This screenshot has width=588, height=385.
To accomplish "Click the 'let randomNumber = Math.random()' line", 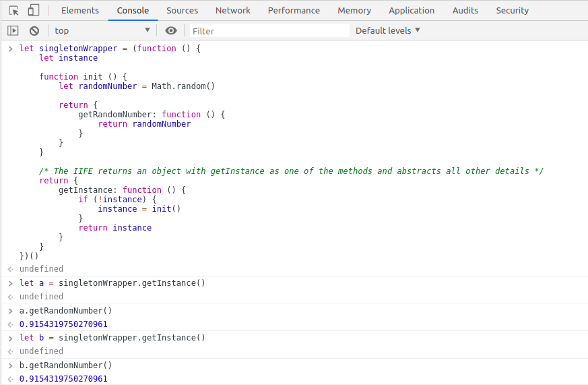I will click(x=137, y=86).
